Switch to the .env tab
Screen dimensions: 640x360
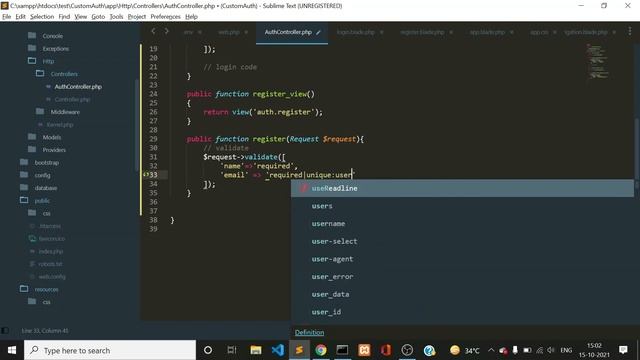[x=188, y=32]
